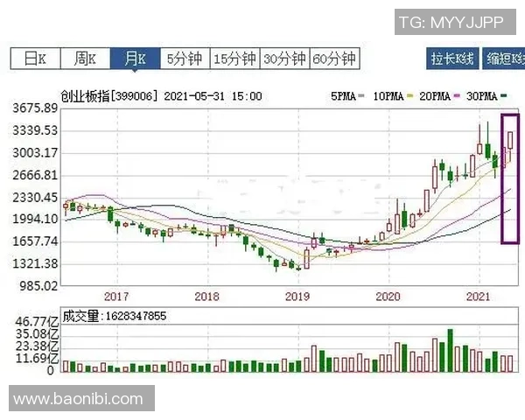525x420 pixels.
Task: Click the 20PMA legend color marker
Action: coord(457,96)
